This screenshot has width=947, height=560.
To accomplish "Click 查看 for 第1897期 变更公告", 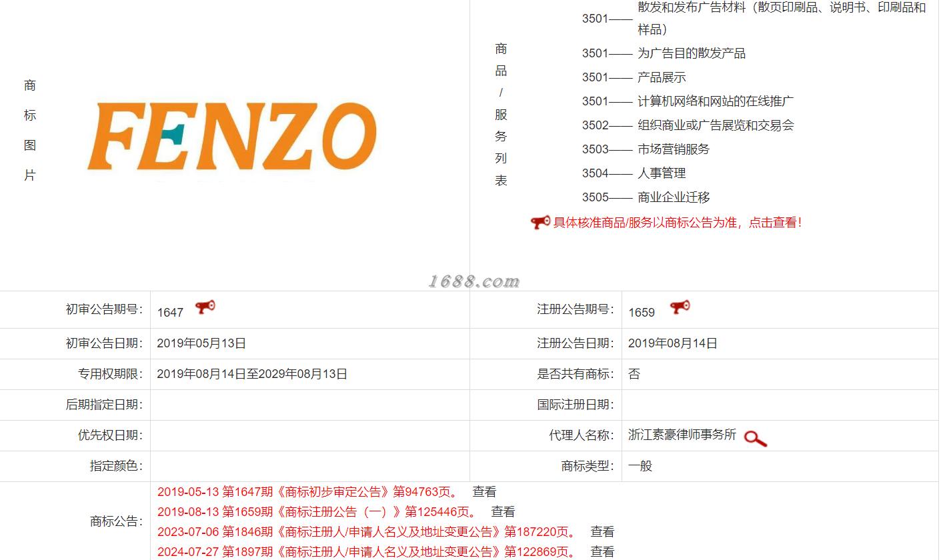I will [x=602, y=552].
